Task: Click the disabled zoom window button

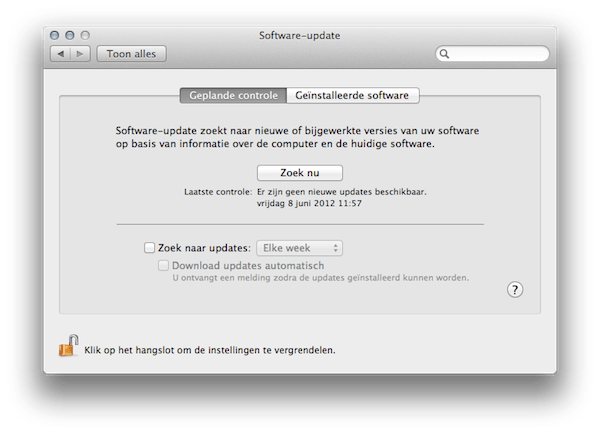Action: [x=85, y=36]
